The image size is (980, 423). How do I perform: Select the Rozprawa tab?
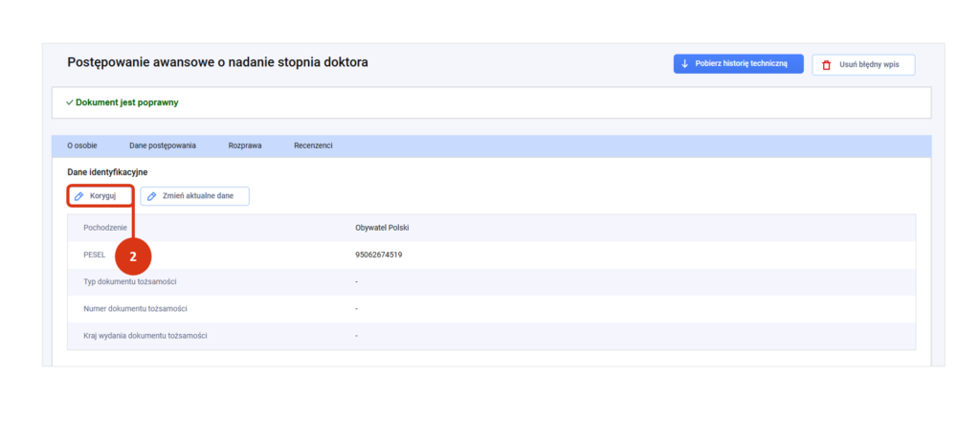tap(245, 145)
